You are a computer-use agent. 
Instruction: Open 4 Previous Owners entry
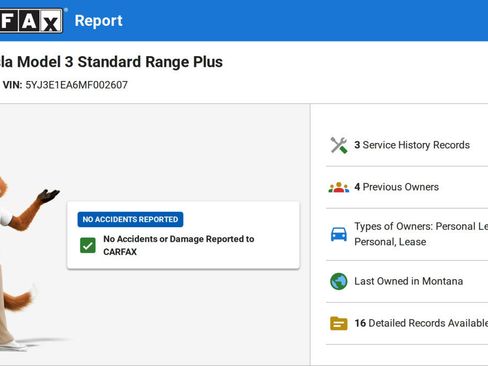[396, 187]
